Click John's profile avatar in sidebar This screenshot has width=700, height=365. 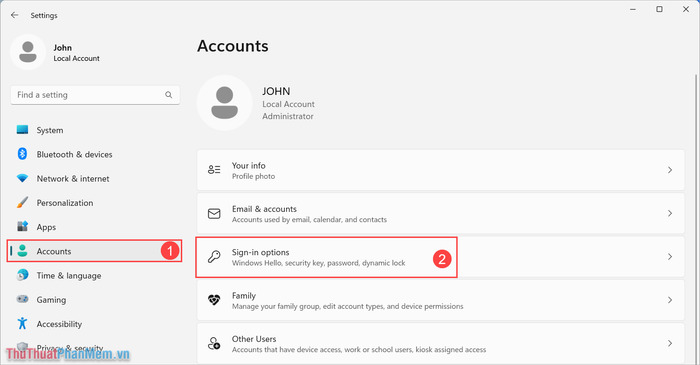pyautogui.click(x=28, y=52)
